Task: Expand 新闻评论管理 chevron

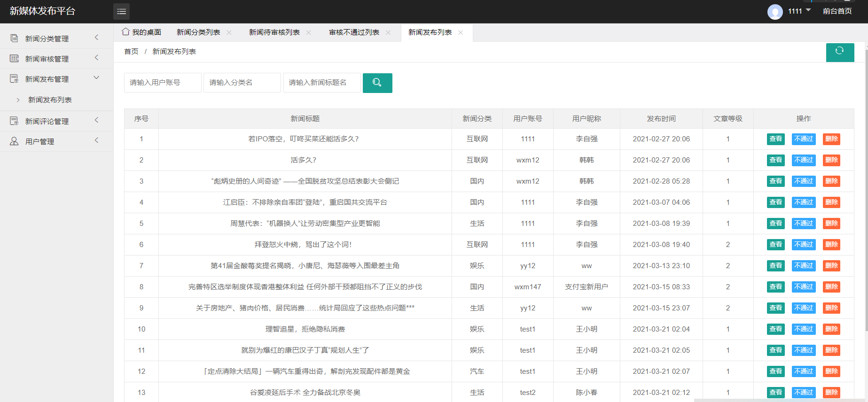Action: (x=97, y=120)
